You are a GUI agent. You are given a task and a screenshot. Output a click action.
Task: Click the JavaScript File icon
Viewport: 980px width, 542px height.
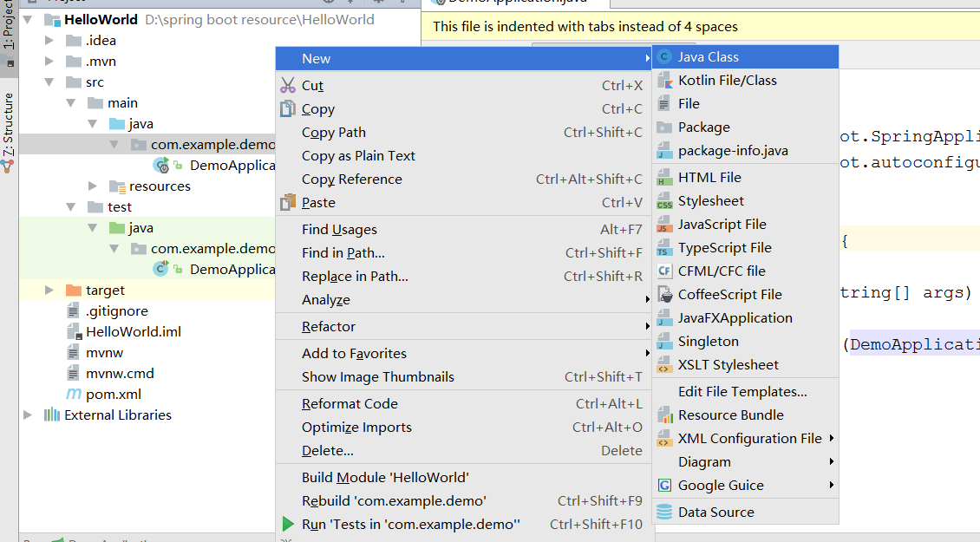(x=664, y=225)
